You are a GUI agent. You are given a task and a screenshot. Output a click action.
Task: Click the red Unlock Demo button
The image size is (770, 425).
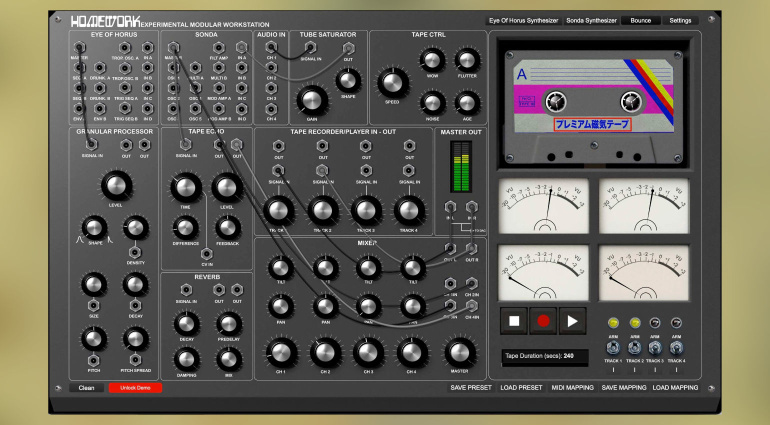134,387
